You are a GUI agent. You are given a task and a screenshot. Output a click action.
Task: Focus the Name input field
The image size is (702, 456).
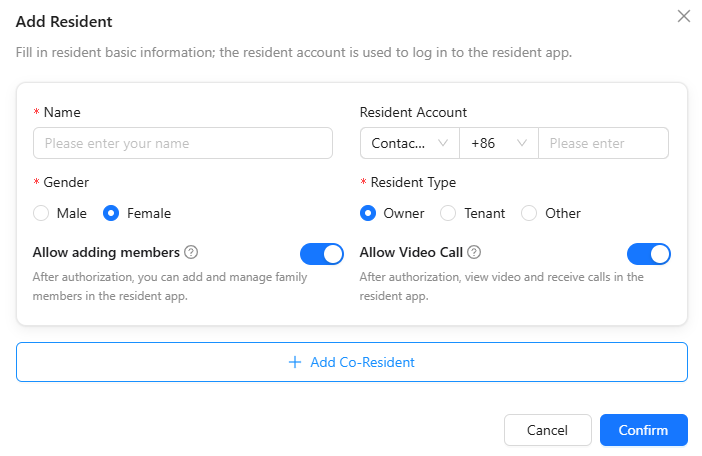(183, 143)
